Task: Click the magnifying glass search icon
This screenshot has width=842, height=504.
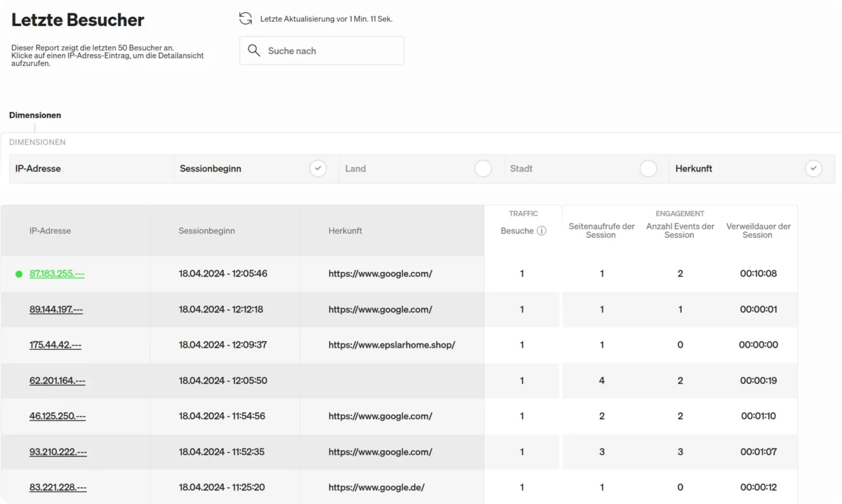Action: (x=254, y=51)
